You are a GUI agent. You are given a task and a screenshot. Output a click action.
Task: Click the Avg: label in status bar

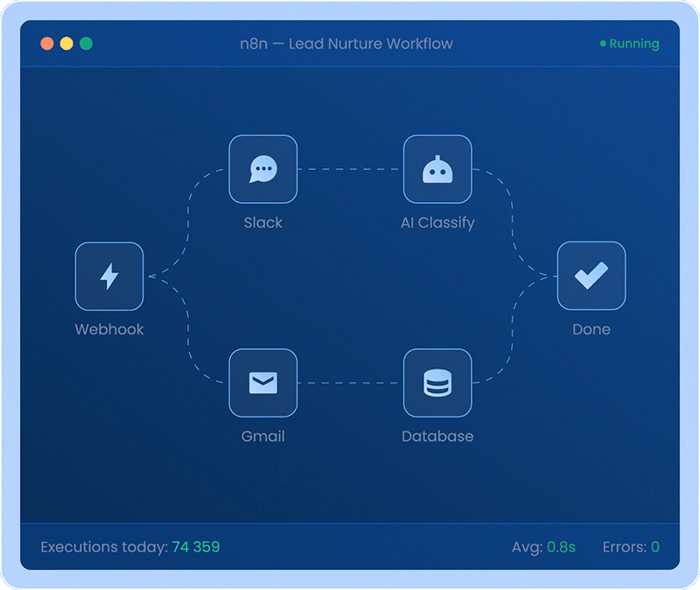click(528, 547)
